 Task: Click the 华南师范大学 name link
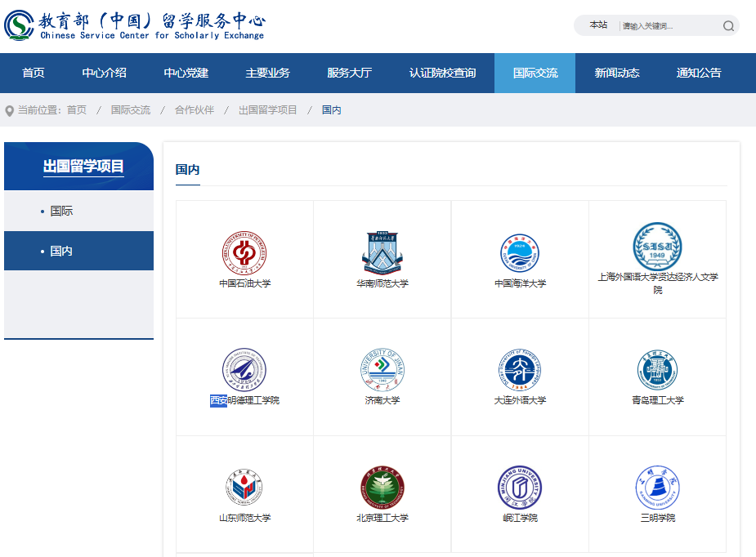(382, 283)
